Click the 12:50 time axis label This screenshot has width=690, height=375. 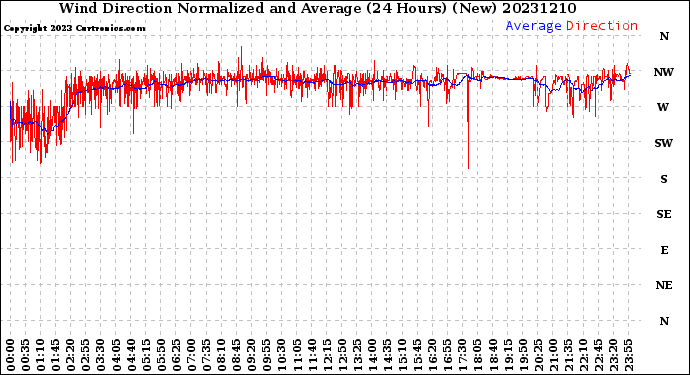click(x=342, y=355)
